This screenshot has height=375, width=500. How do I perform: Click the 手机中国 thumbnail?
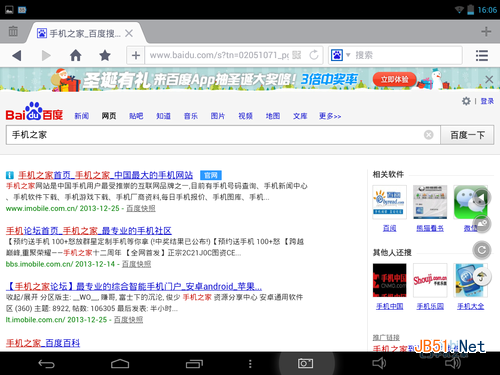(389, 280)
